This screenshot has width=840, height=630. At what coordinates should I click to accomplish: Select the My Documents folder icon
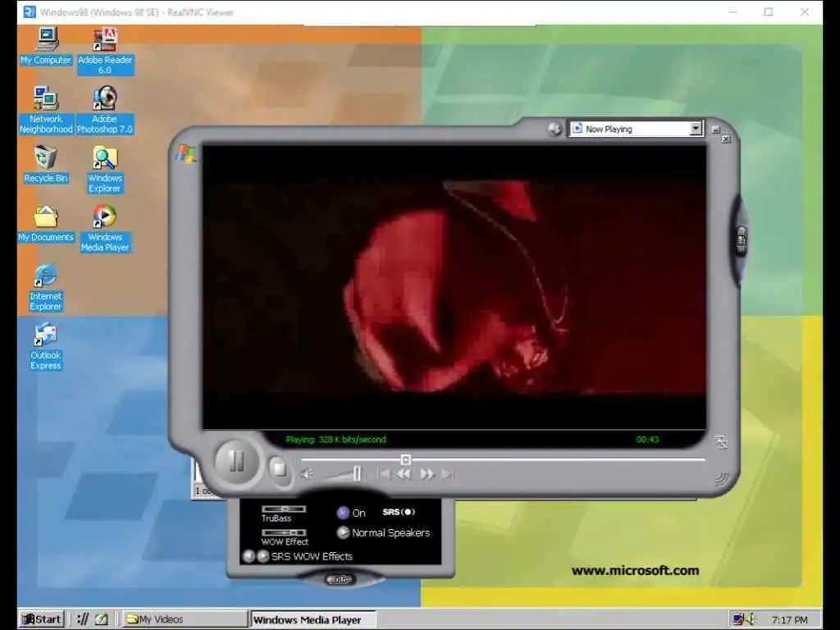pos(46,224)
